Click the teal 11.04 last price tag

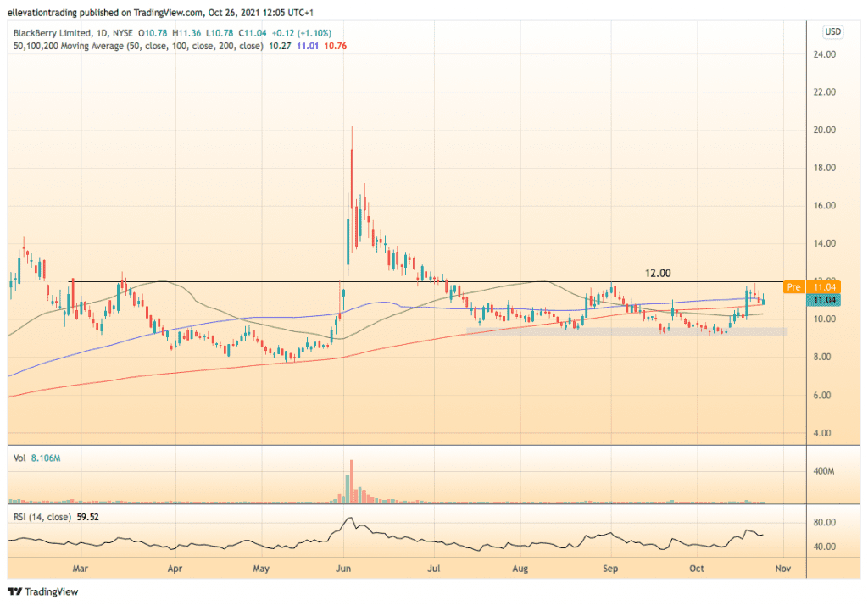pyautogui.click(x=824, y=300)
